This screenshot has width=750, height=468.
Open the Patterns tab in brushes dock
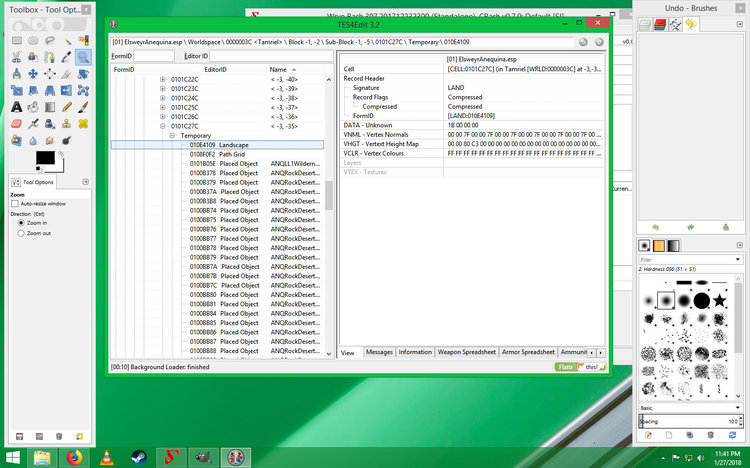coord(659,245)
